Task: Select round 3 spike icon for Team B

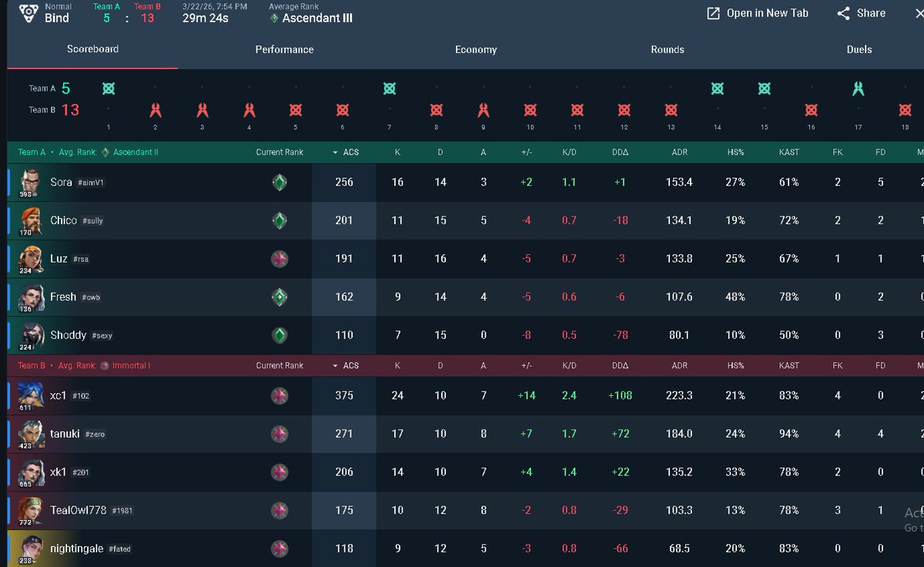Action: 203,109
